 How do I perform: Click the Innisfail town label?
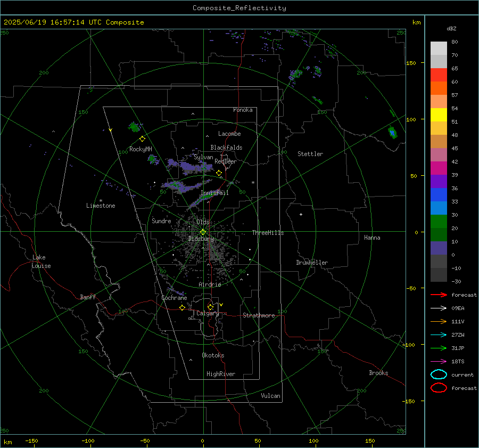[214, 193]
